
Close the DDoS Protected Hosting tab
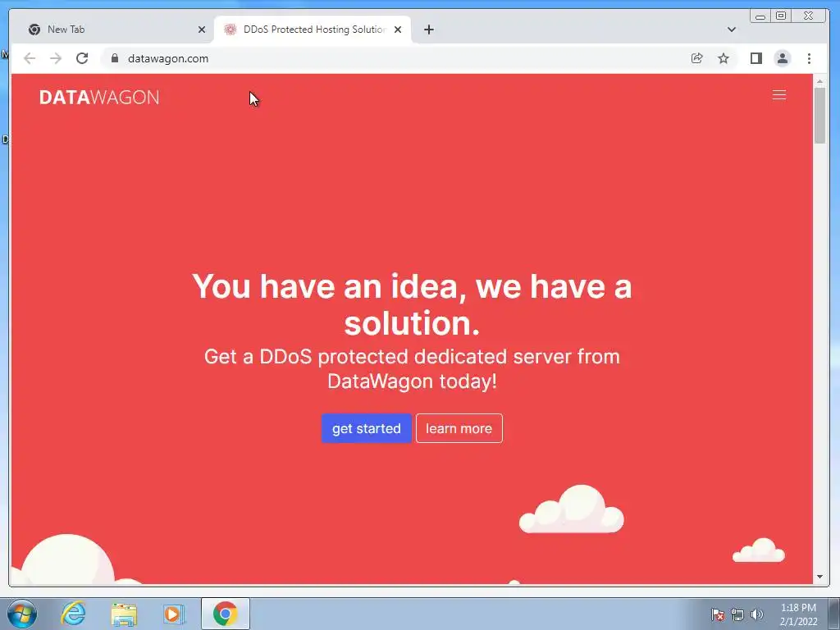(x=398, y=30)
